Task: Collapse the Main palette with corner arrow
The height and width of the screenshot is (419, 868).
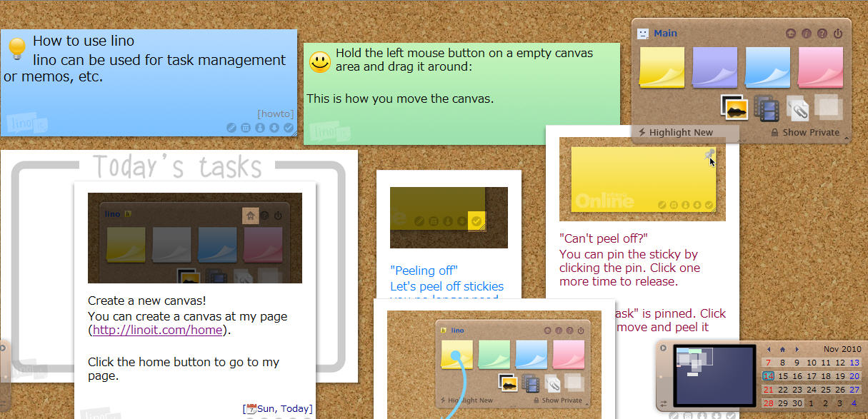Action: [x=847, y=138]
